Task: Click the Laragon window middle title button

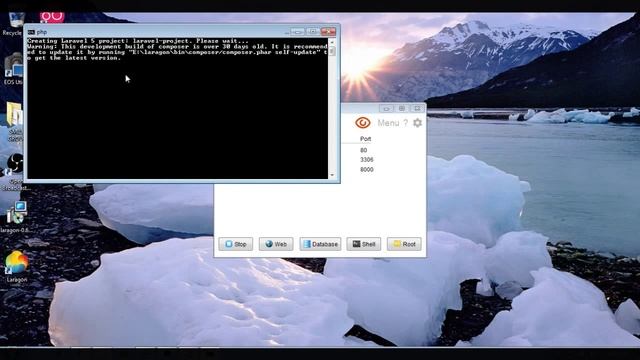Action: 402,108
